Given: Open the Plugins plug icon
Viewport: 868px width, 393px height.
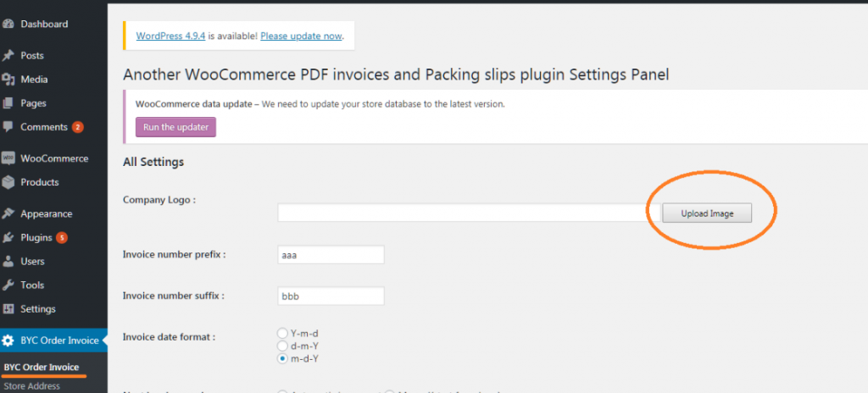Looking at the screenshot, I should click(x=8, y=238).
